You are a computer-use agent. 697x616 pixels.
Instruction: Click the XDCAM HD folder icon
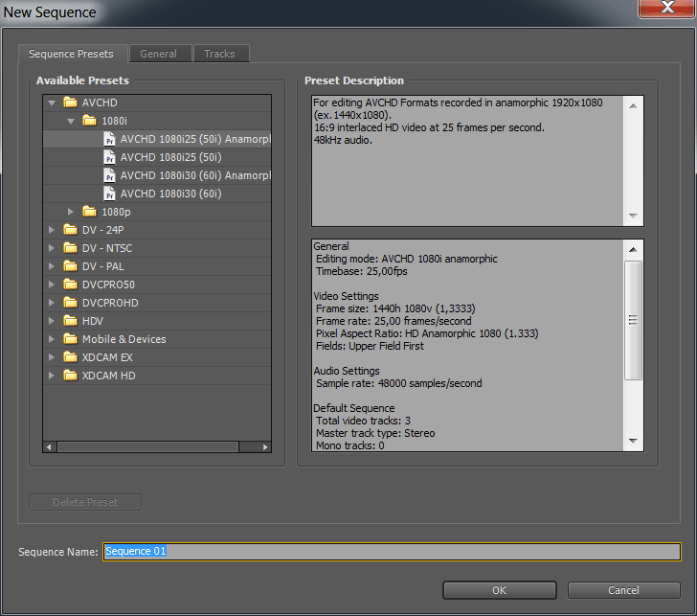(x=70, y=376)
